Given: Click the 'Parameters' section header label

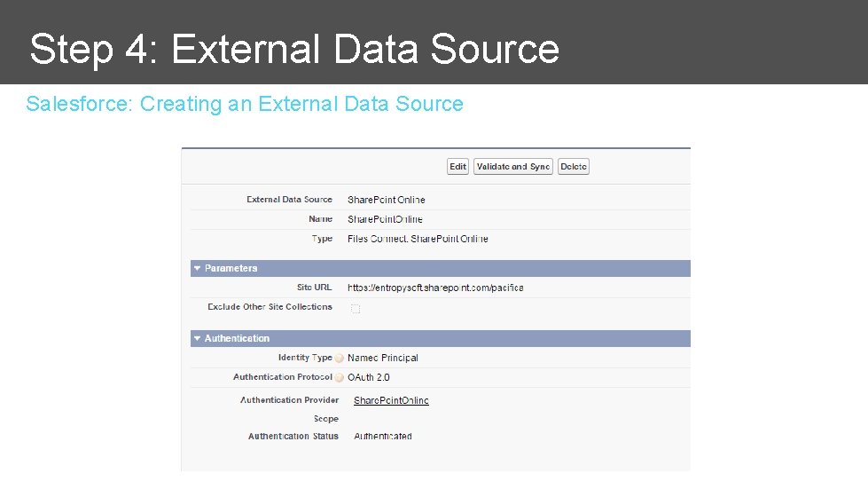Looking at the screenshot, I should (231, 268).
